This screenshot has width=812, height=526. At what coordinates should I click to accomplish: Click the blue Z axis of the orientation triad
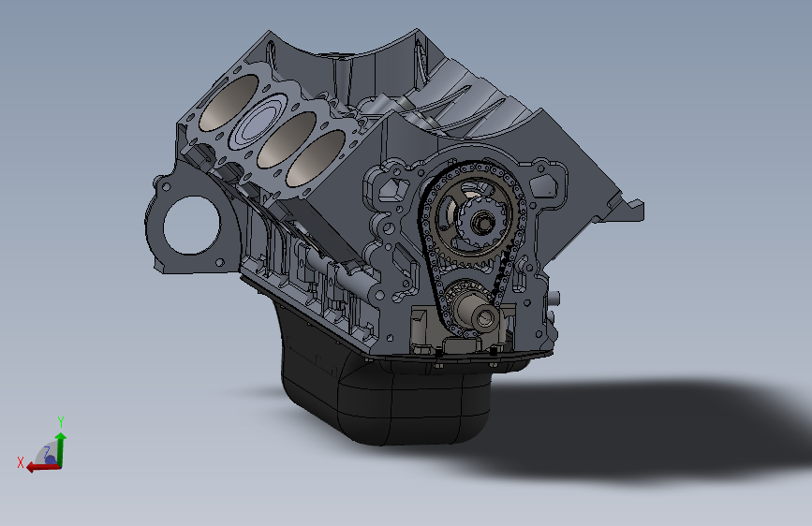click(50, 459)
